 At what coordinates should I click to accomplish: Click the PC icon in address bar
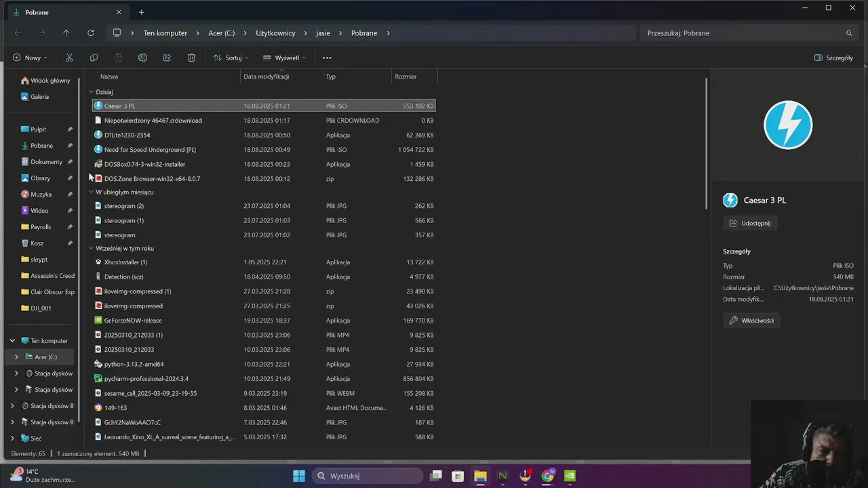(117, 33)
